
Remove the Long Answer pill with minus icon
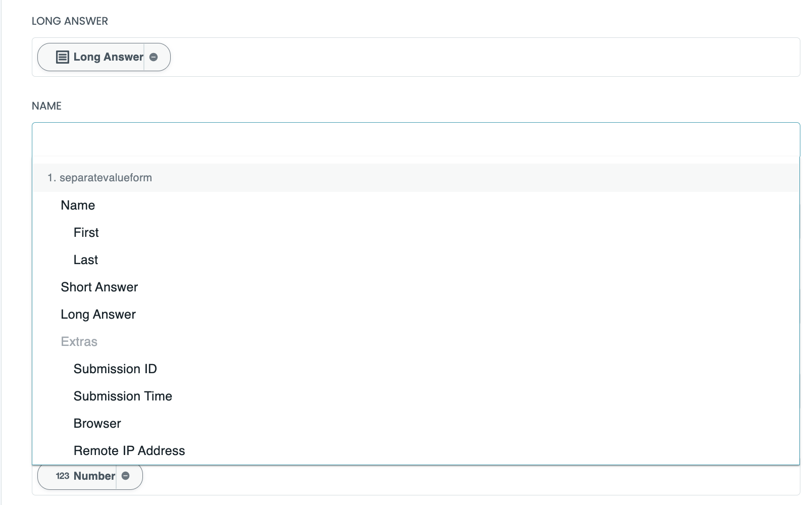click(x=154, y=57)
